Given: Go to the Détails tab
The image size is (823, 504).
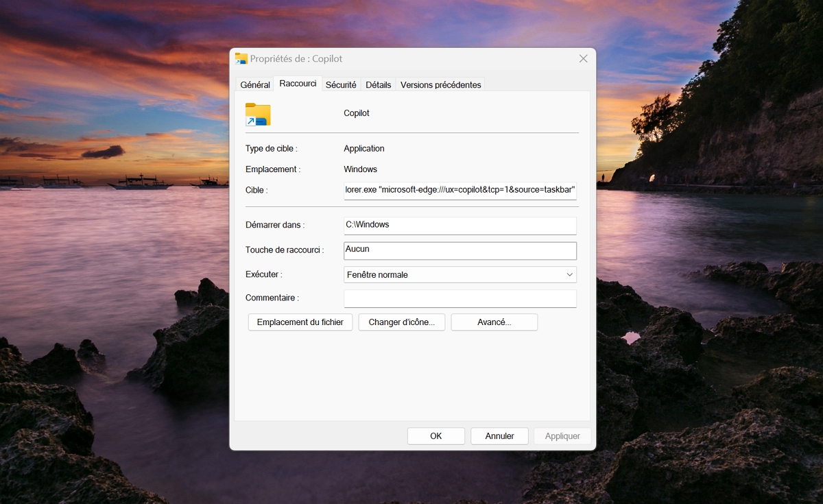Looking at the screenshot, I should coord(378,84).
